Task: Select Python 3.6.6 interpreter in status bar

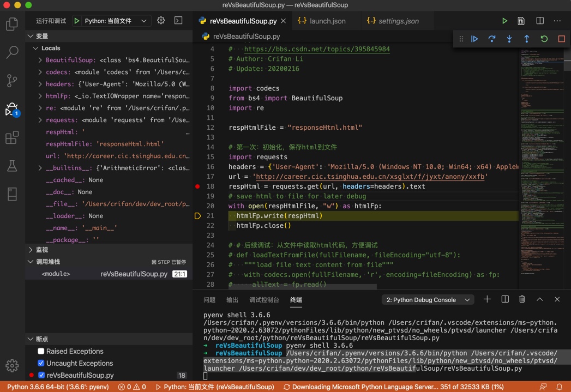Action: [58, 387]
